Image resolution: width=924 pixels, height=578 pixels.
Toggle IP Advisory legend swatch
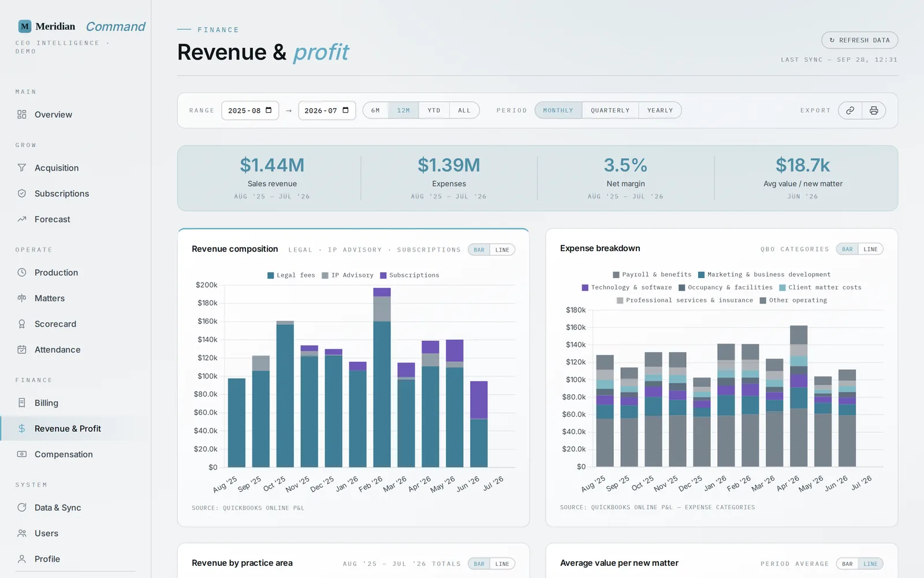coord(325,275)
